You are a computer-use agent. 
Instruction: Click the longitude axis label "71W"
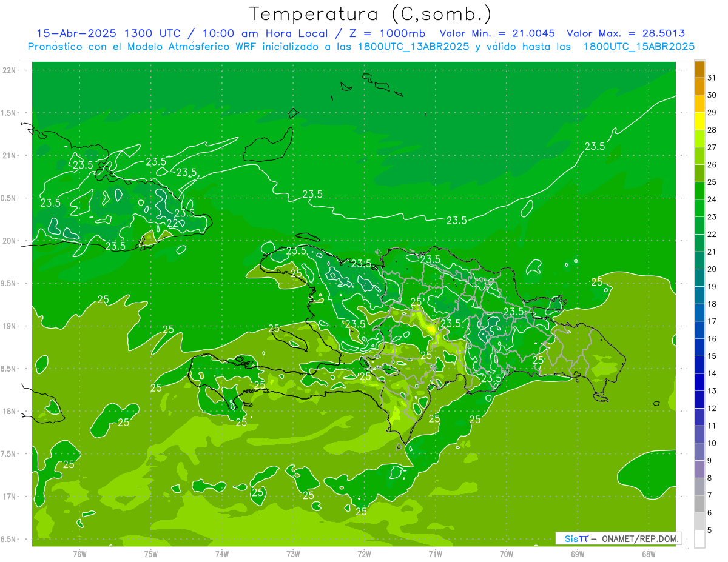435,554
